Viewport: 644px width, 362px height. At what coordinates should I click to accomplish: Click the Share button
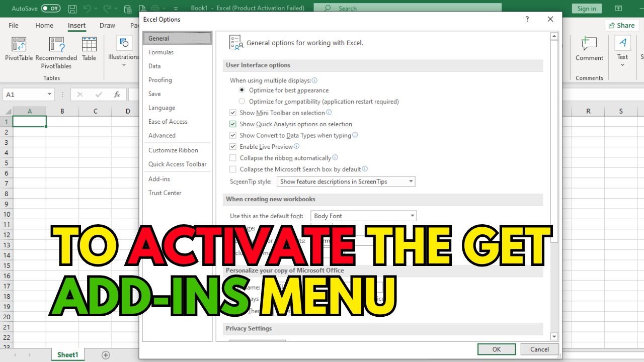[x=621, y=25]
